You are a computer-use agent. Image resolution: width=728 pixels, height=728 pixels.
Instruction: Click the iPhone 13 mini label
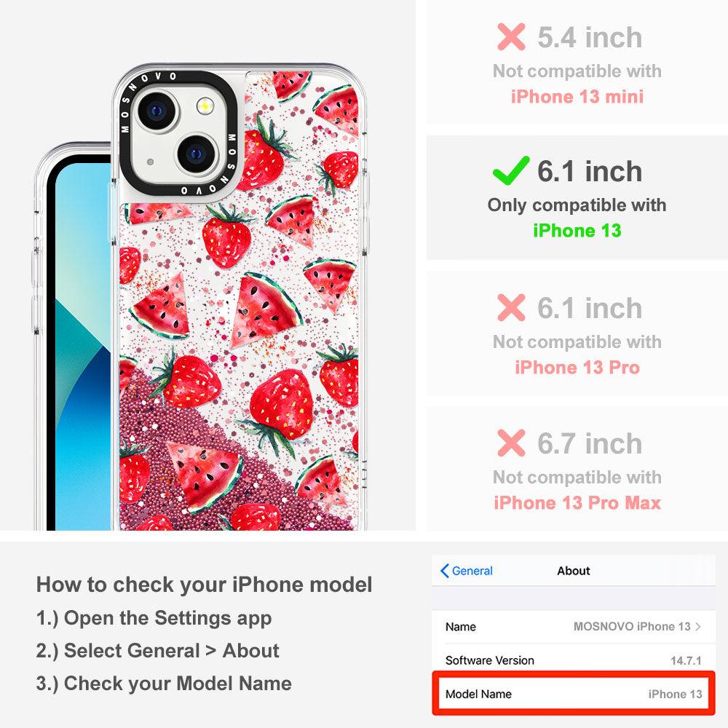[x=577, y=97]
